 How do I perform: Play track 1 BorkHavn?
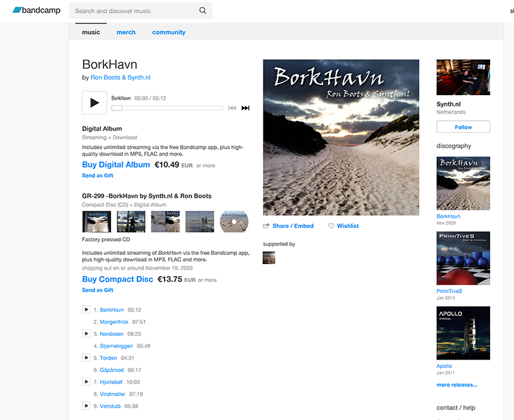pos(86,310)
